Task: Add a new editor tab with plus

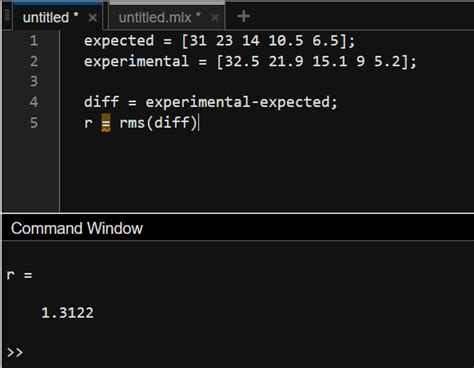Action: [x=243, y=16]
